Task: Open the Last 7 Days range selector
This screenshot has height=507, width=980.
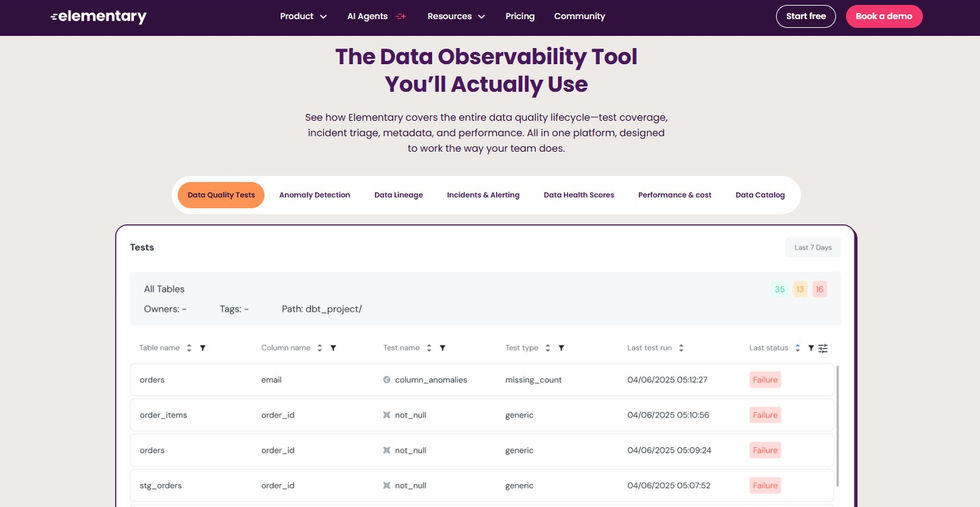Action: click(x=813, y=247)
